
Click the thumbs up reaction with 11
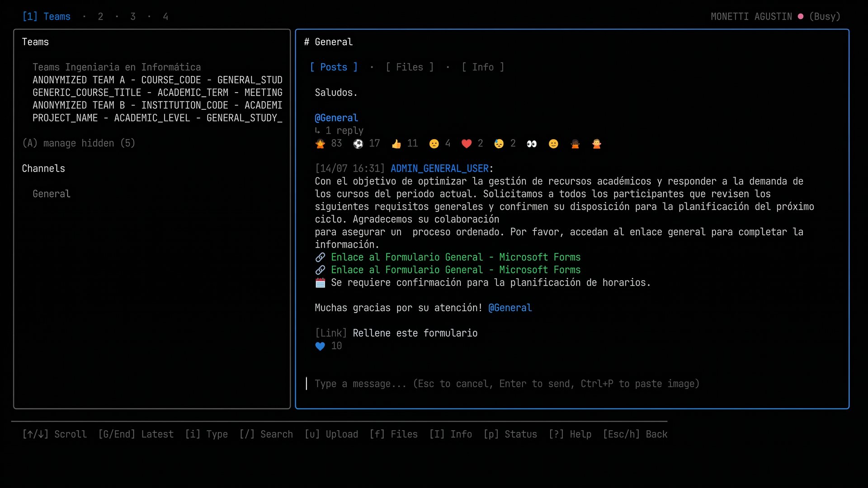pos(405,144)
